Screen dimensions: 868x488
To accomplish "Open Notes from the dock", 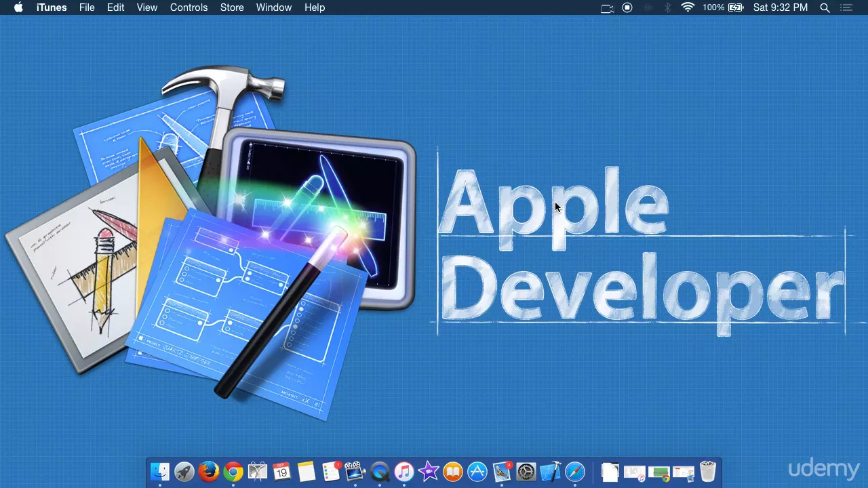I will tap(307, 472).
